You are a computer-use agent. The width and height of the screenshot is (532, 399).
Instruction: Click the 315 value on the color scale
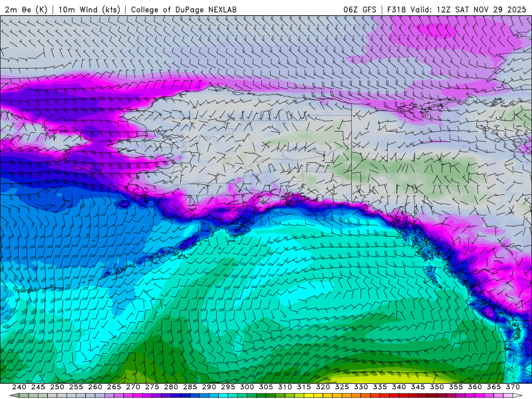pos(304,387)
